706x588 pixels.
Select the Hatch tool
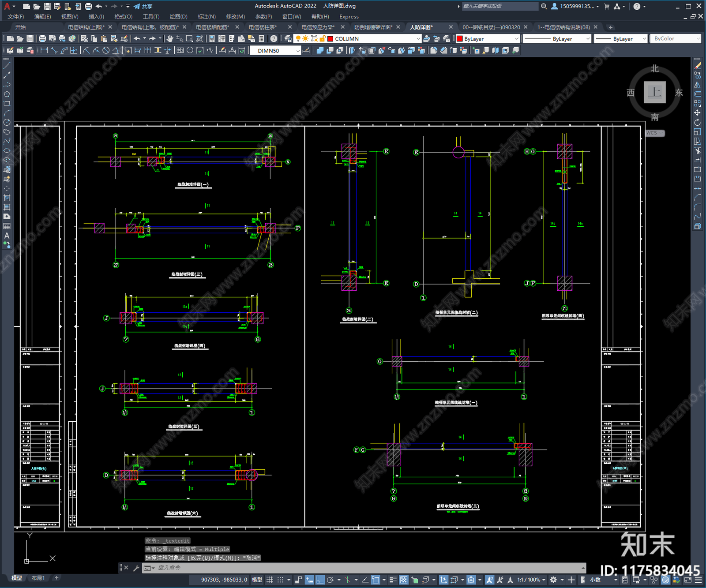pos(7,198)
